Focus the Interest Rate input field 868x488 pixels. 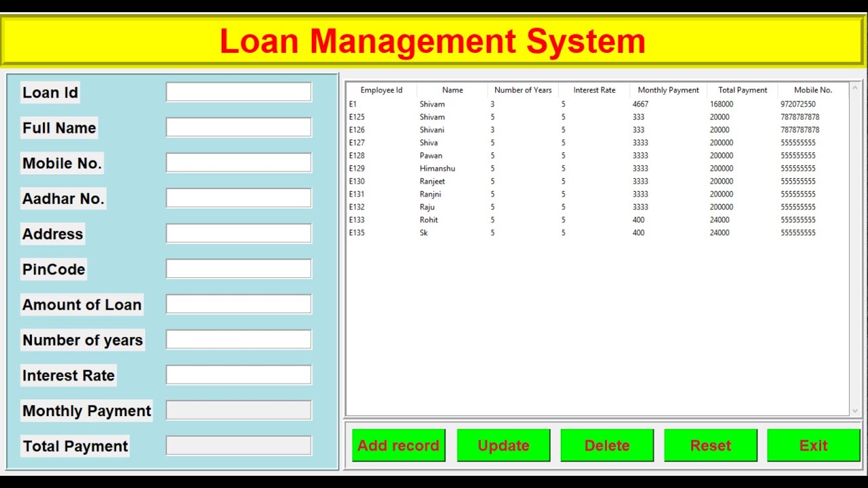point(239,375)
